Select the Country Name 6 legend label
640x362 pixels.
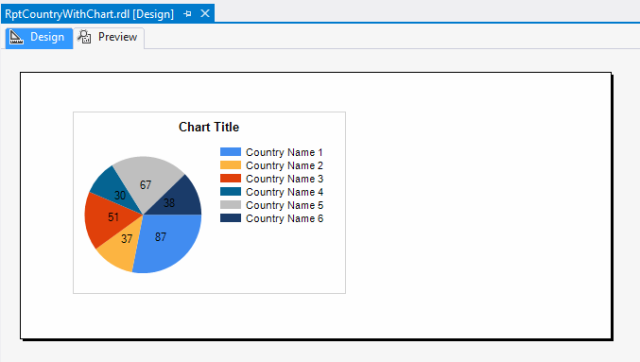coord(284,218)
